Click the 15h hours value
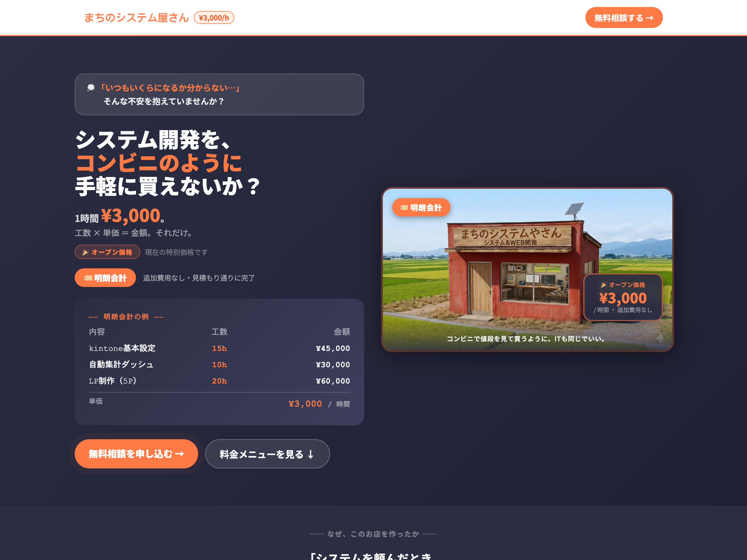The width and height of the screenshot is (747, 560). pos(219,348)
